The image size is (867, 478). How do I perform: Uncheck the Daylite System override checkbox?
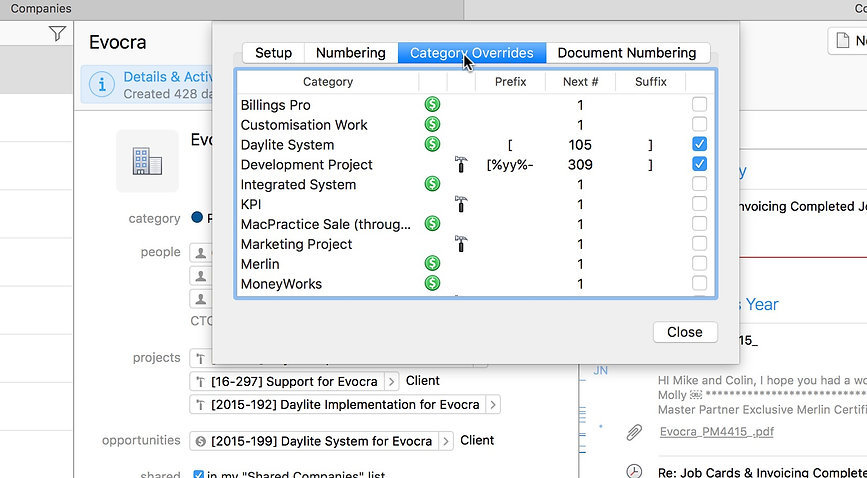(x=699, y=144)
